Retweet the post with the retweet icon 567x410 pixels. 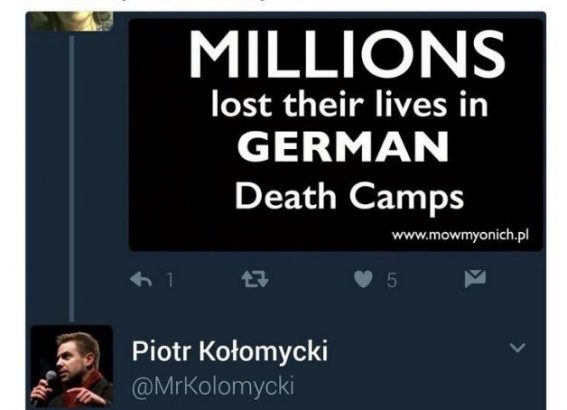tap(255, 279)
